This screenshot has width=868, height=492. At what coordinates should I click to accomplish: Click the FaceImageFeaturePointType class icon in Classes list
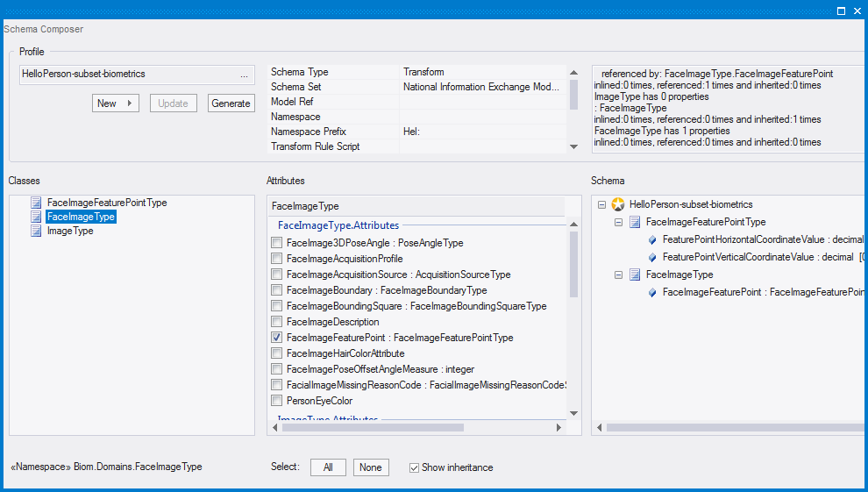(36, 203)
